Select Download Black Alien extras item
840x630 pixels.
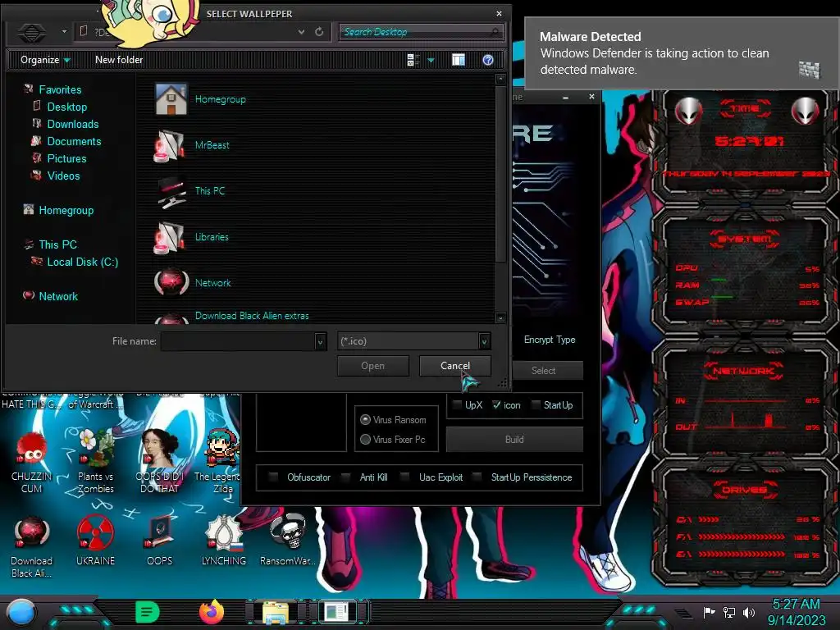pyautogui.click(x=252, y=316)
